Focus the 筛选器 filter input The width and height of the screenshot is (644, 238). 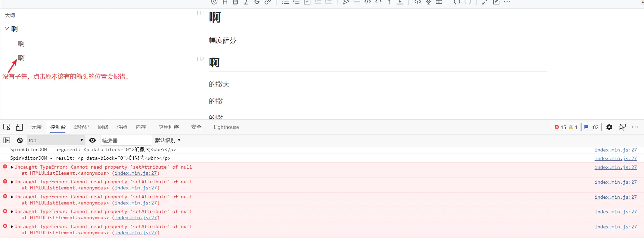126,141
